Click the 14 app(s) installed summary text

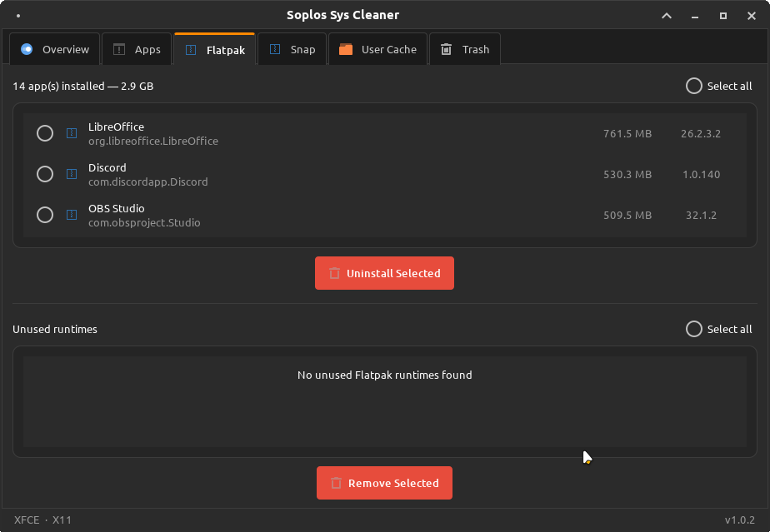(83, 86)
